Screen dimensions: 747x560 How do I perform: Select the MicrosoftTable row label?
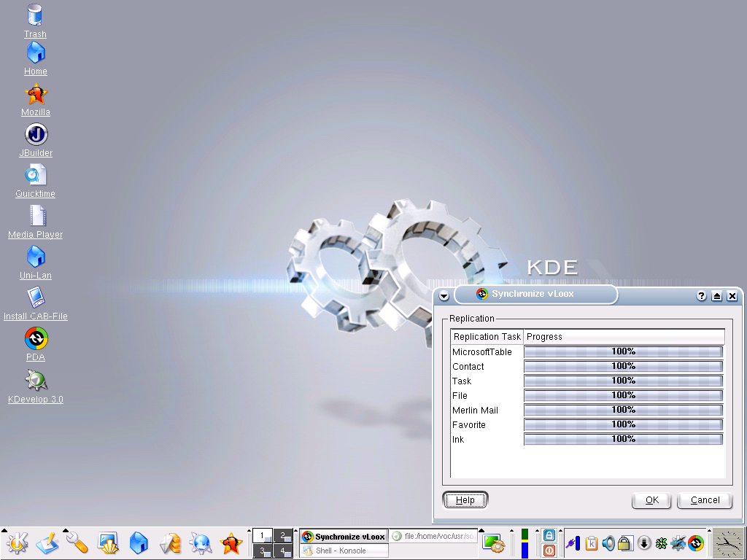click(x=481, y=352)
